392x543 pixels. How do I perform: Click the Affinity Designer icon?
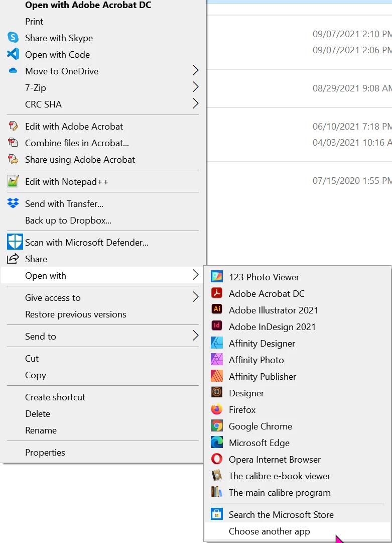pyautogui.click(x=217, y=343)
